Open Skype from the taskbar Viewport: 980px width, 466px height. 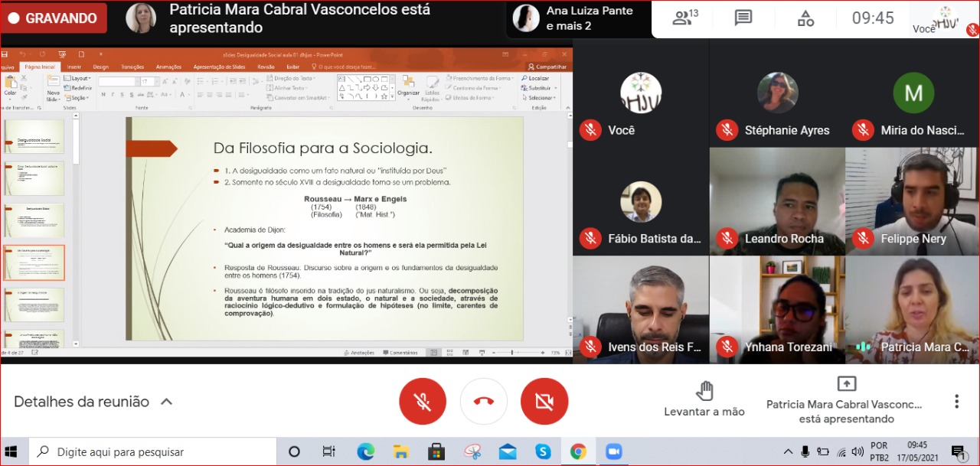[x=543, y=451]
